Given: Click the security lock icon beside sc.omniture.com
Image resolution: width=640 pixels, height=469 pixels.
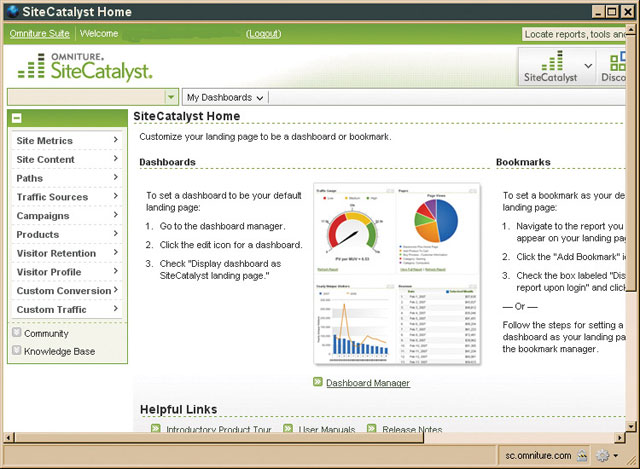Looking at the screenshot, I should coord(582,456).
